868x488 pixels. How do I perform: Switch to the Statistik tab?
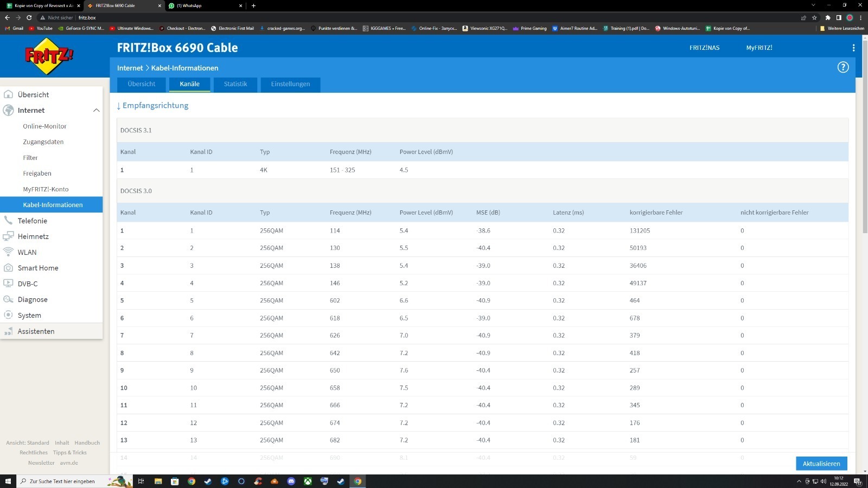tap(235, 84)
